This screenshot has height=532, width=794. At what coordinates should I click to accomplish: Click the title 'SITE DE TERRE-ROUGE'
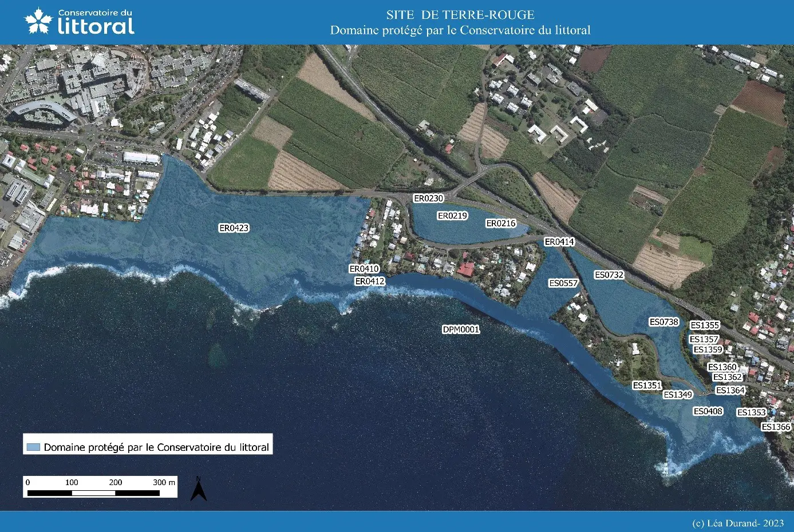click(460, 15)
